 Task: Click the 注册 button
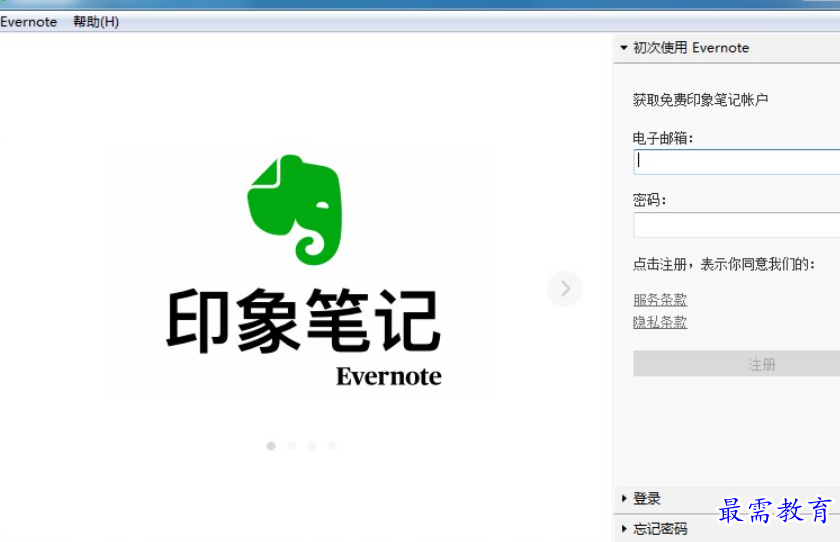tap(737, 364)
